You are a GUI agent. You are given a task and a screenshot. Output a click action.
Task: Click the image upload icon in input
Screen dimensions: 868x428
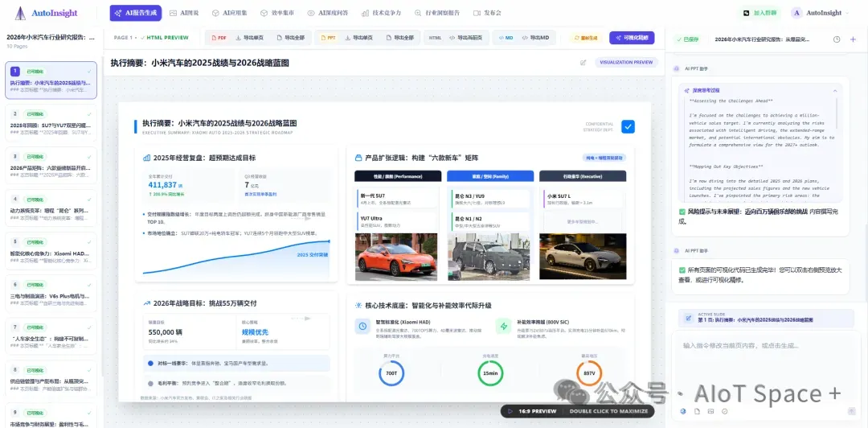[x=710, y=411]
